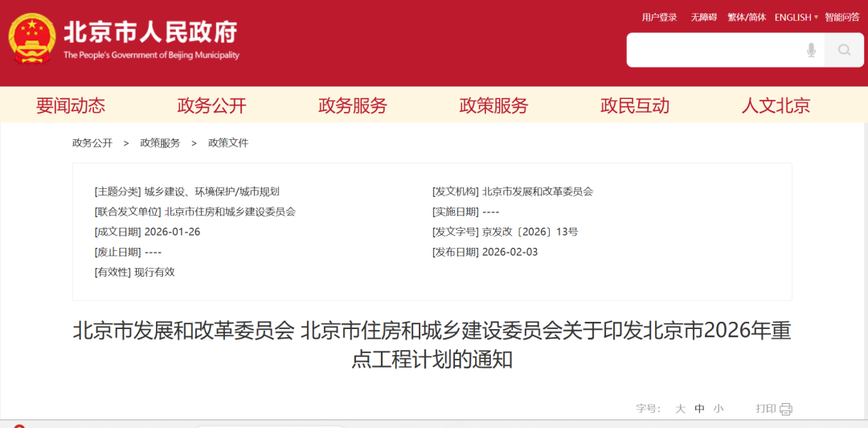Click 政策文件 in the breadcrumb
Screen dimensions: 868x428
tap(228, 143)
